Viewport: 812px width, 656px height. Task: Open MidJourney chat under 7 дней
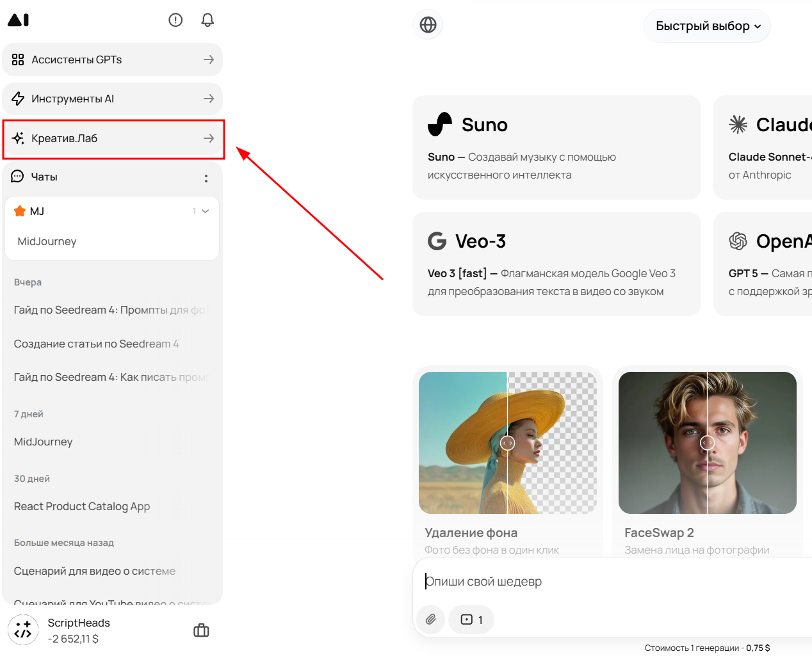[44, 442]
